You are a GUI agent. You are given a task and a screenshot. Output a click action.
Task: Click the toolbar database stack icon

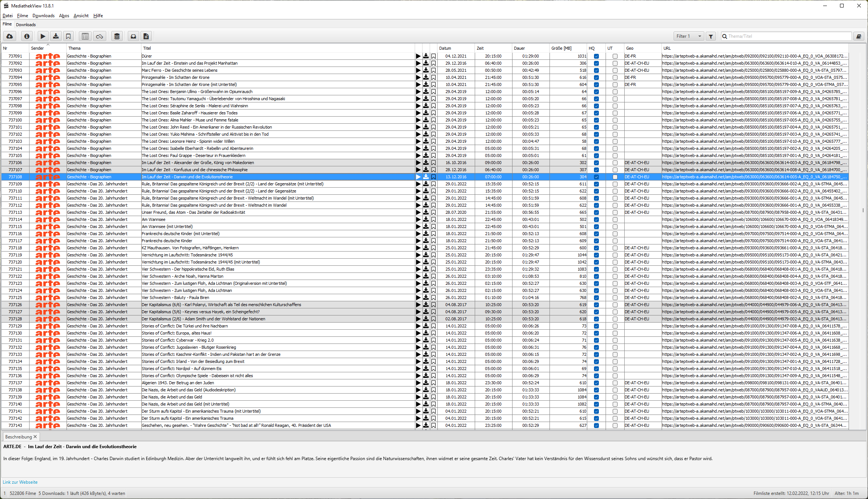coord(117,36)
